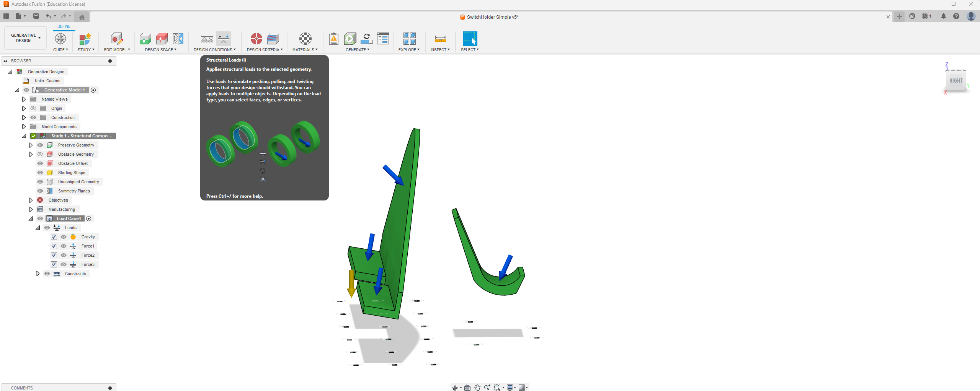Click the Explore outcomes icon
This screenshot has width=980, height=391.
[409, 39]
